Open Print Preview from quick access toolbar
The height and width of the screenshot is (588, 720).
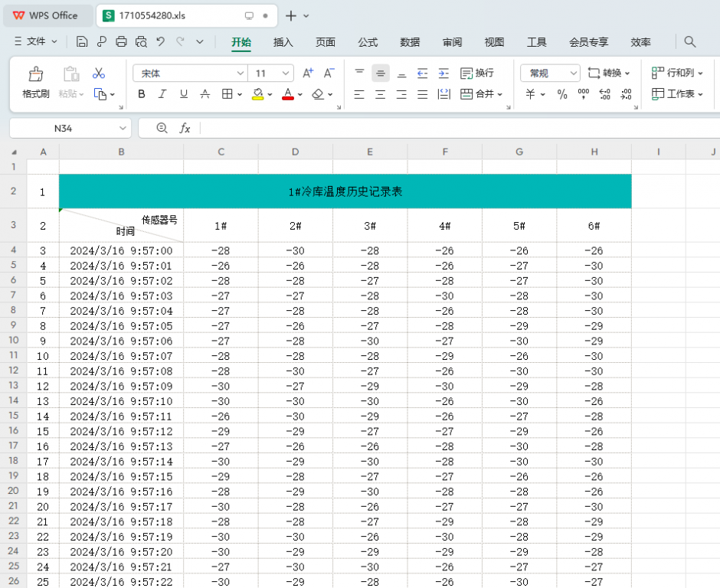[141, 42]
